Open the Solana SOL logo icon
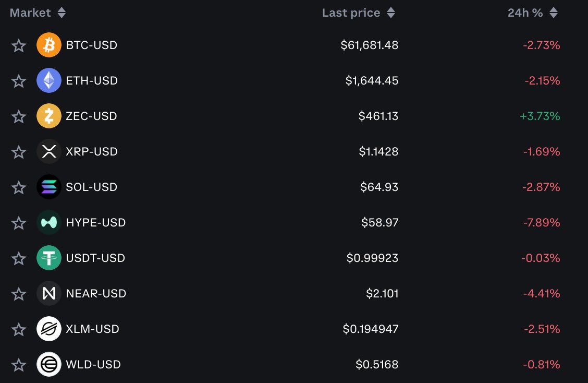The height and width of the screenshot is (383, 588). [x=49, y=187]
